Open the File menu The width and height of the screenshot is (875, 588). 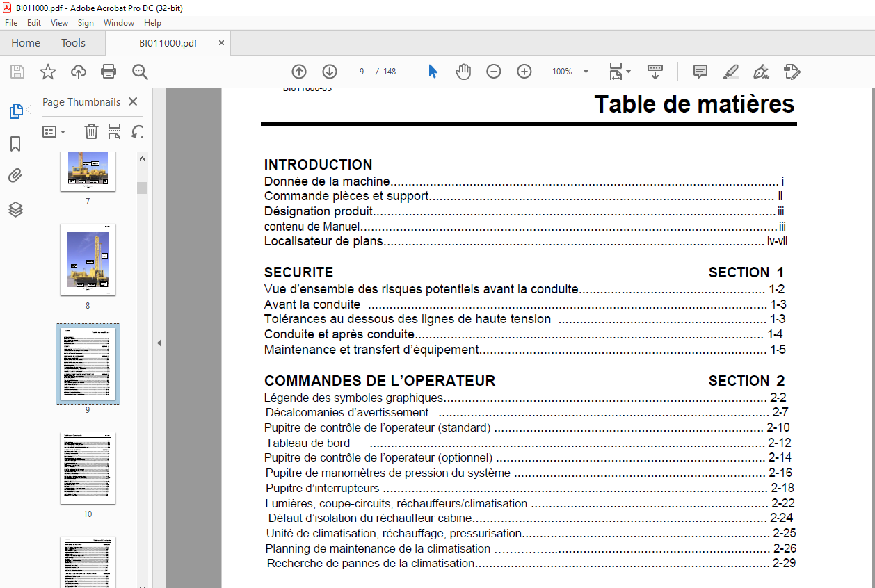point(11,23)
